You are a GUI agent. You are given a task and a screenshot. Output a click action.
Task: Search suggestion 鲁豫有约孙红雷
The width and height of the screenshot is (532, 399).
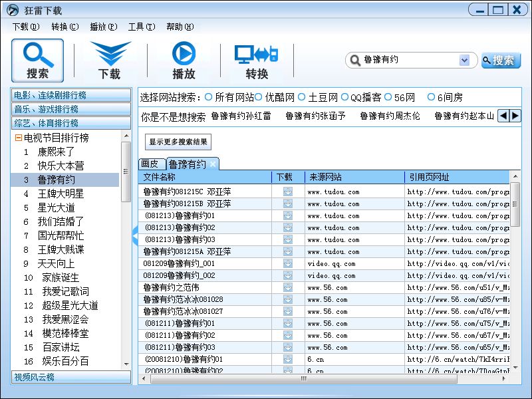[241, 116]
